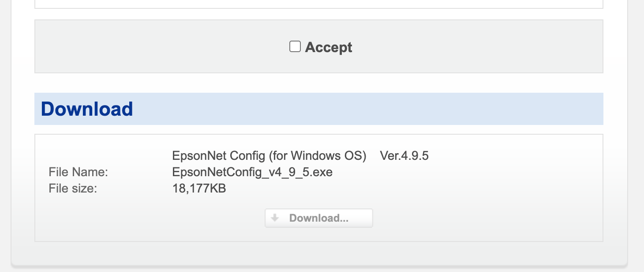The image size is (644, 272).
Task: Click the File size 18,177KB value
Action: point(199,188)
